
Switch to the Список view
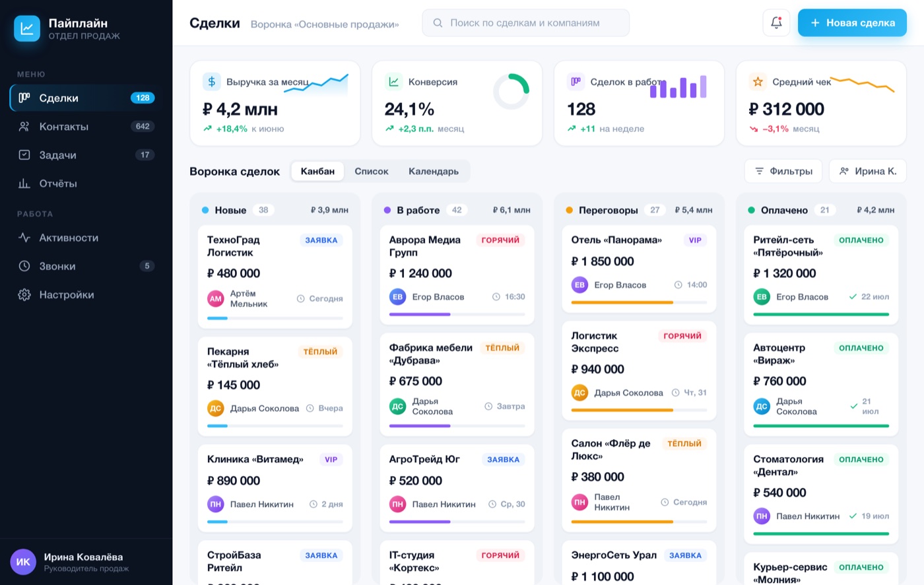click(372, 171)
